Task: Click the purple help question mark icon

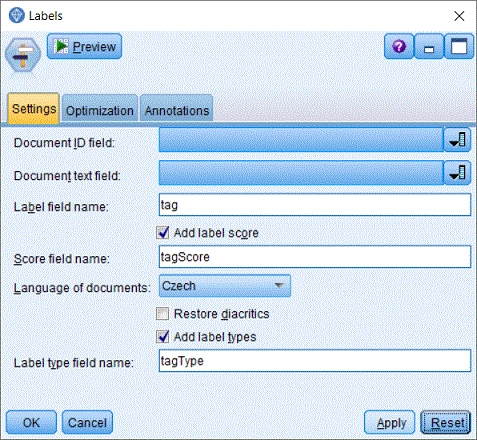Action: [x=399, y=46]
